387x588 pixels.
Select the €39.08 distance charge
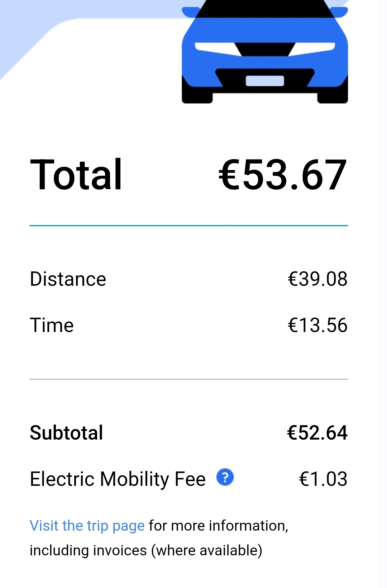317,279
